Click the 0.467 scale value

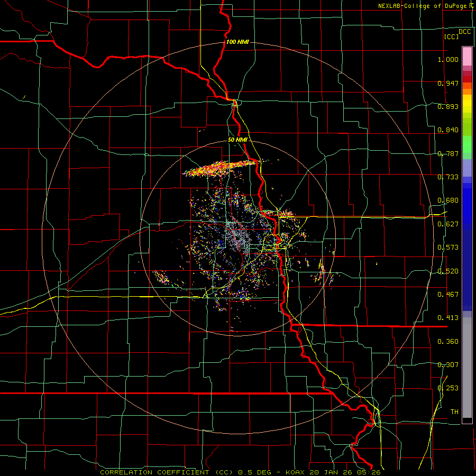[x=448, y=295]
